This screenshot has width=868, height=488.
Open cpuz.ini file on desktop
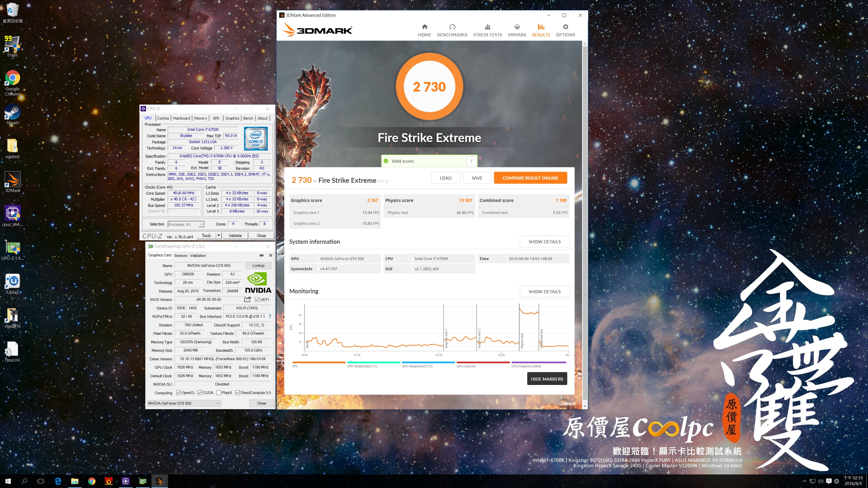tap(12, 352)
